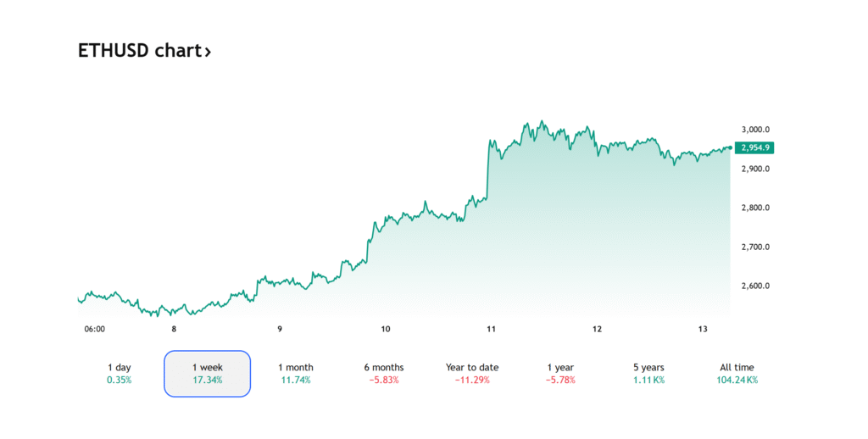Switch to the 6 months range

click(384, 373)
